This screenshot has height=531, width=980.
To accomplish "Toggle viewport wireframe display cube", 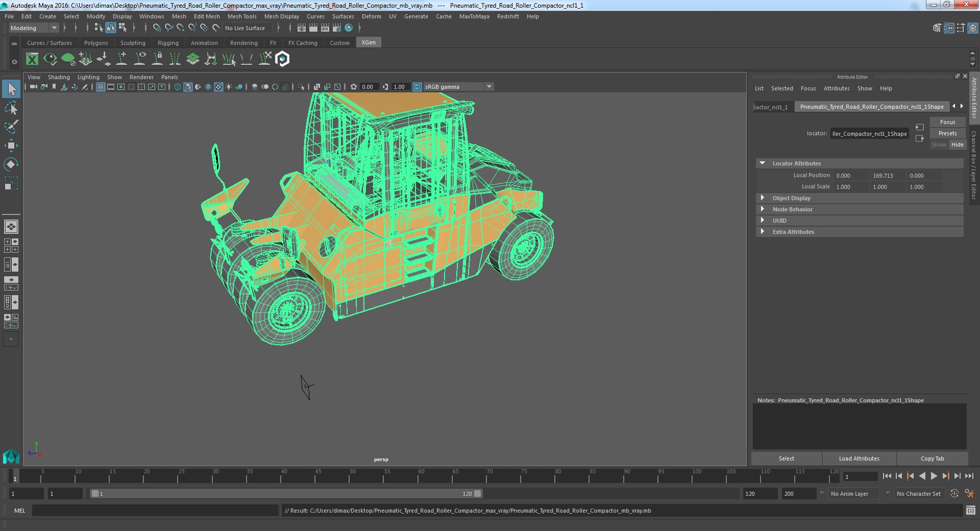I will tap(178, 87).
